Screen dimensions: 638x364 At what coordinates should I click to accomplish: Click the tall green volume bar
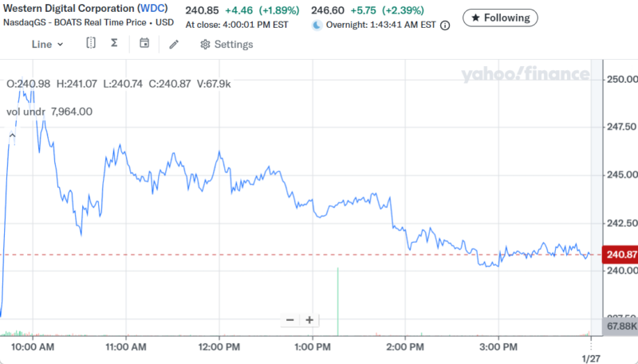tap(338, 303)
